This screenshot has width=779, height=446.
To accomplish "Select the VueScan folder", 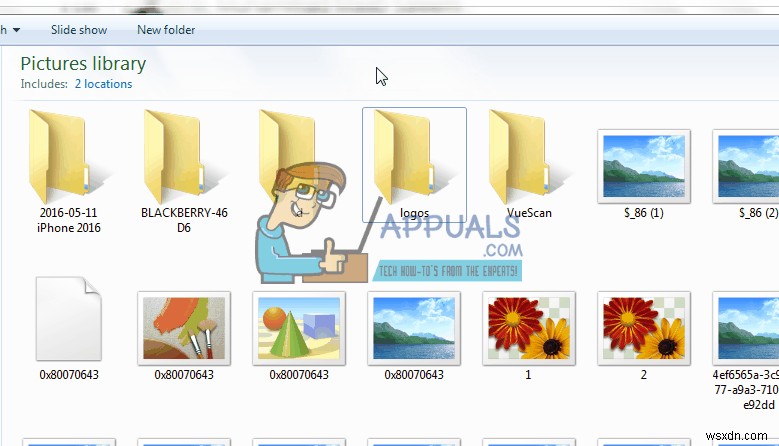I will tap(529, 165).
